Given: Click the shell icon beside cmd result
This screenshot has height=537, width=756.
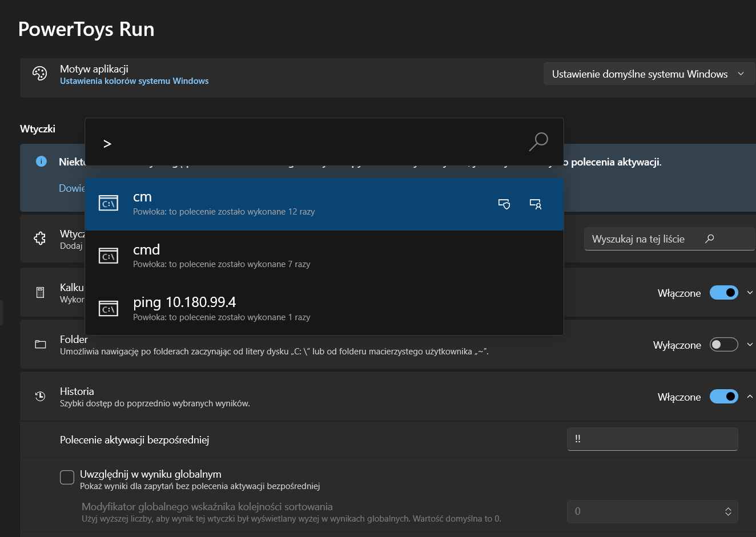Looking at the screenshot, I should 108,255.
